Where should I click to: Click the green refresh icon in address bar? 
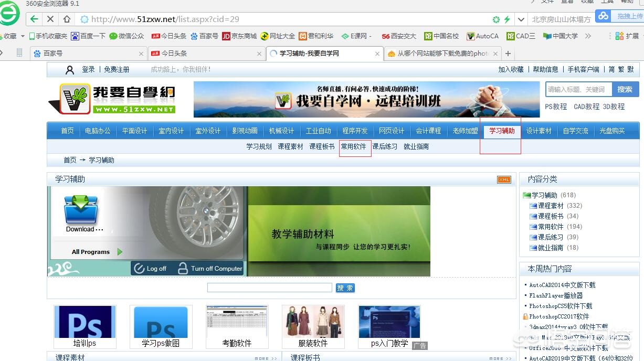tap(496, 19)
